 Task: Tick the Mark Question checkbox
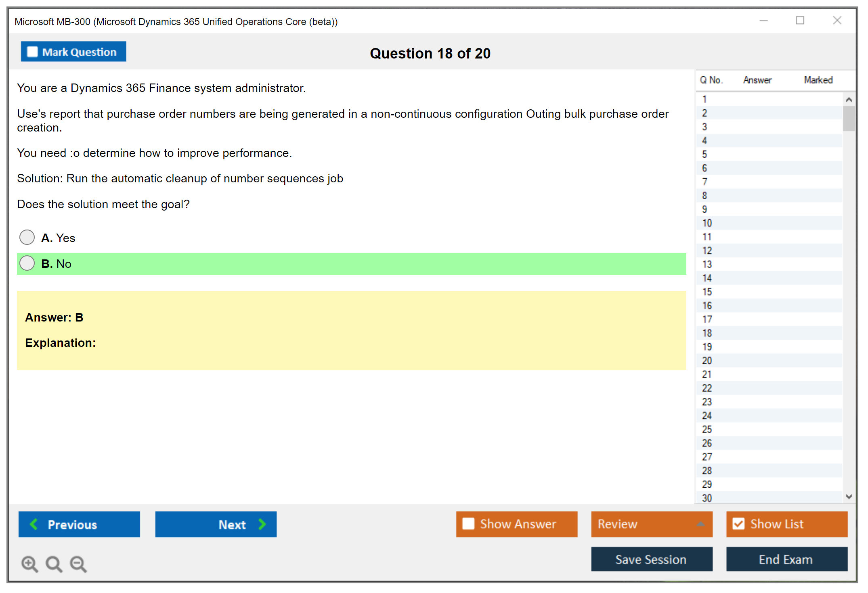32,52
